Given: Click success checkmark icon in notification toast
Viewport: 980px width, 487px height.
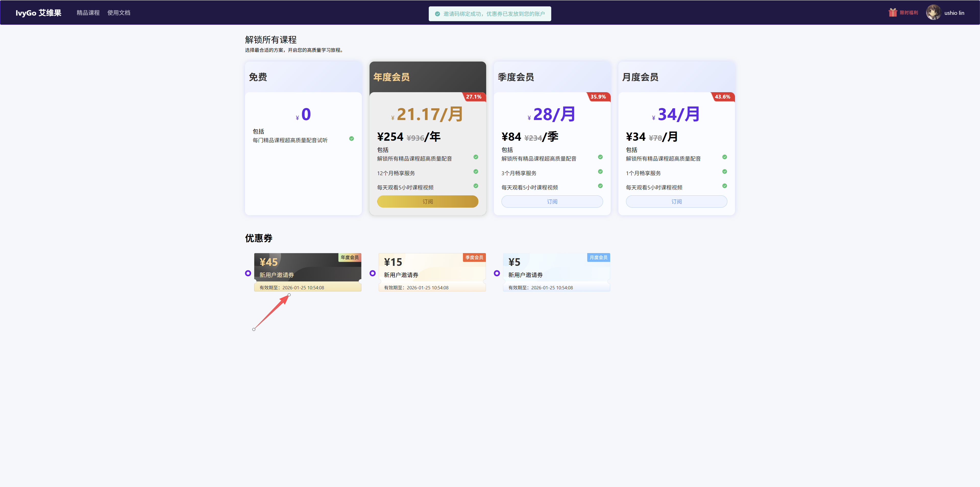Looking at the screenshot, I should [x=437, y=14].
